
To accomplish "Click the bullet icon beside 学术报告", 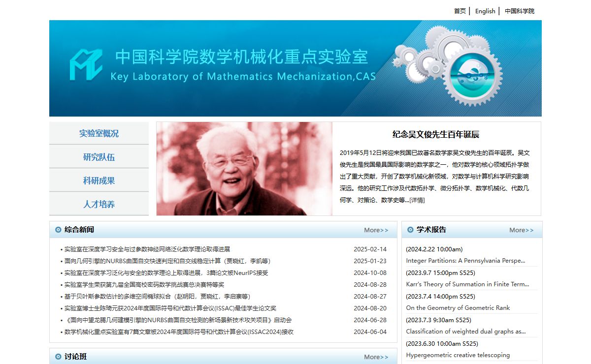I will 410,230.
